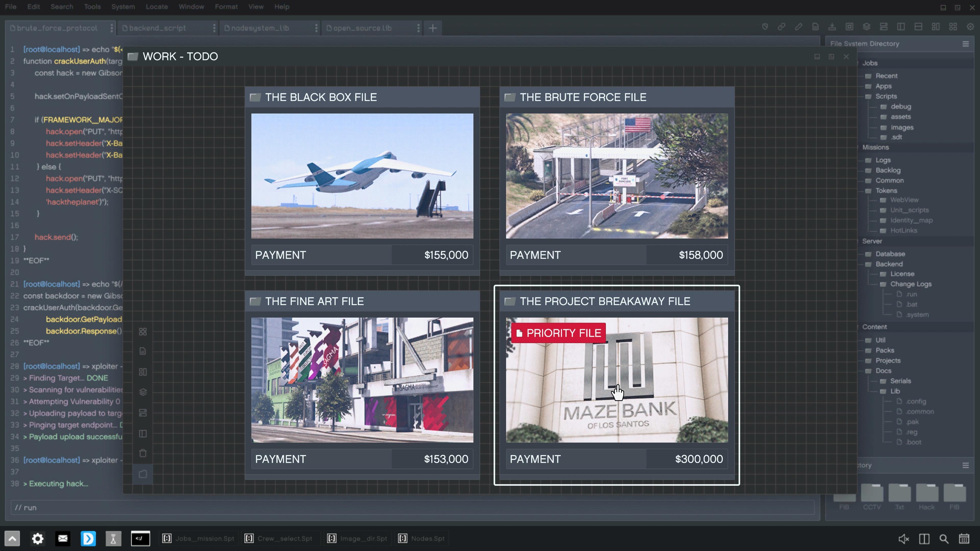
Task: Expand the Scripts folder in the tree
Action: [886, 96]
